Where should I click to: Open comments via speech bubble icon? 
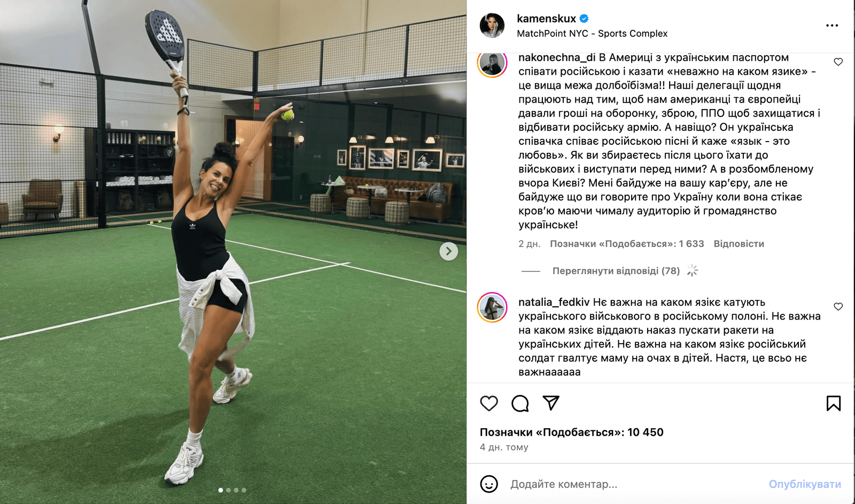pos(520,403)
